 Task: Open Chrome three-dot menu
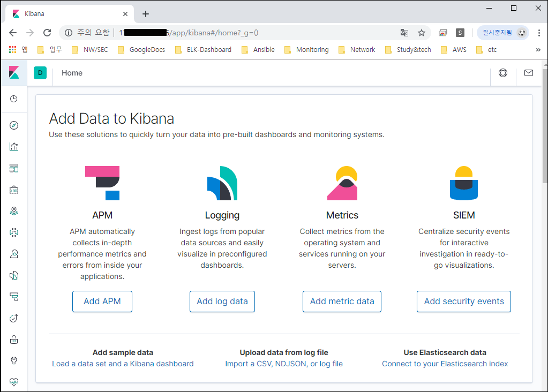coord(539,33)
